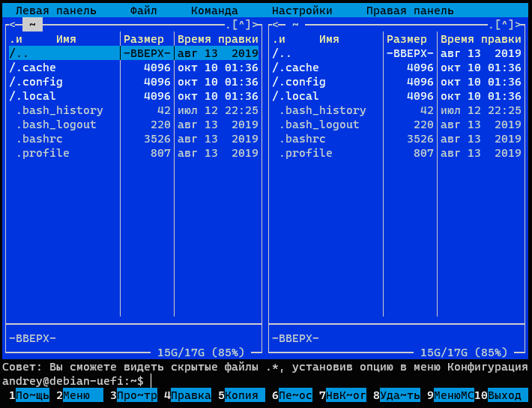Select .bashrc file in left panel

(39, 139)
